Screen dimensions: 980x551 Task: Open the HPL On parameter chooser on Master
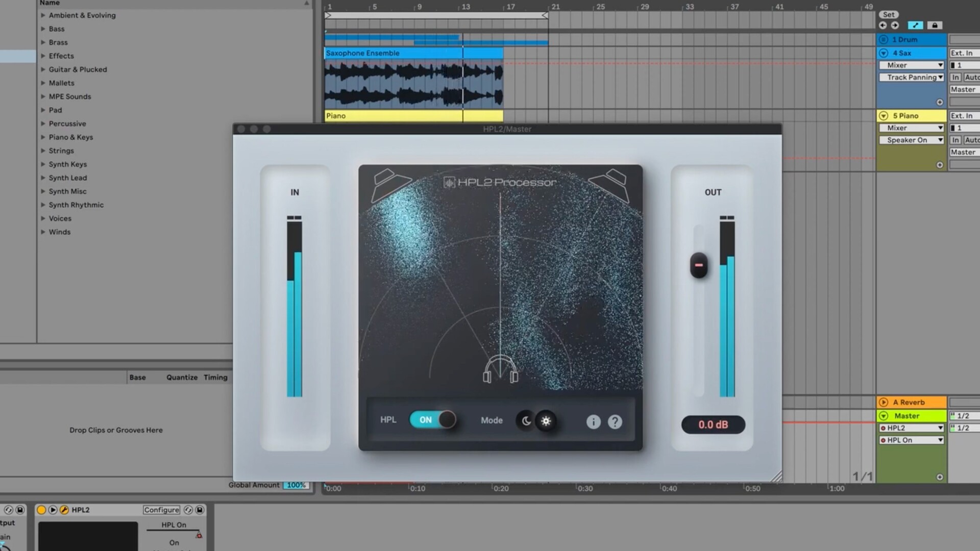[912, 440]
